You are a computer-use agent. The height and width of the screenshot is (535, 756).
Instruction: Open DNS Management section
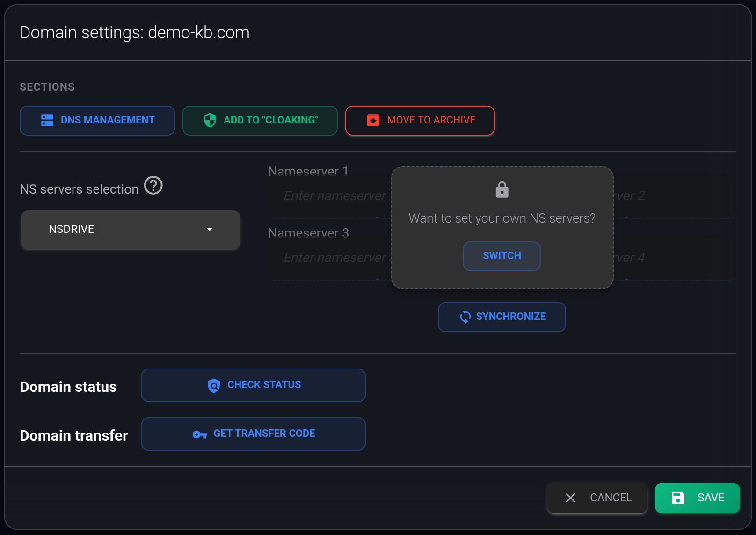[x=97, y=121]
